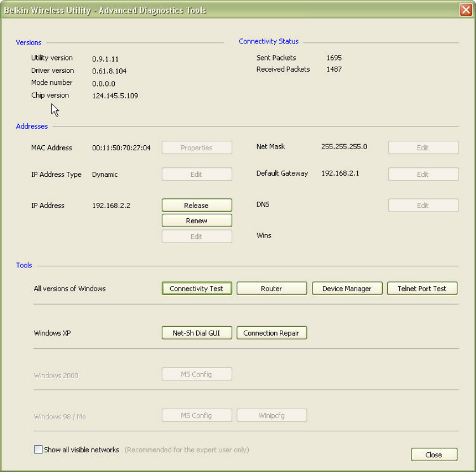Click MS Config in the Windows 98 / Me row
The image size is (476, 472).
197,415
